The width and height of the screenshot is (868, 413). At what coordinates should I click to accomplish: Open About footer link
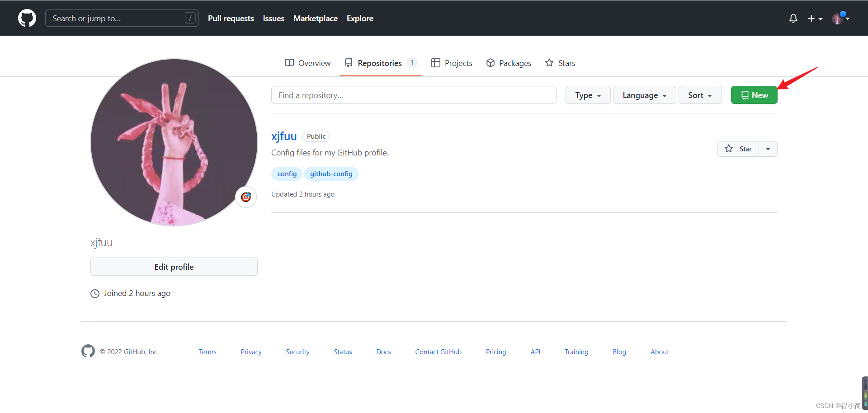660,352
